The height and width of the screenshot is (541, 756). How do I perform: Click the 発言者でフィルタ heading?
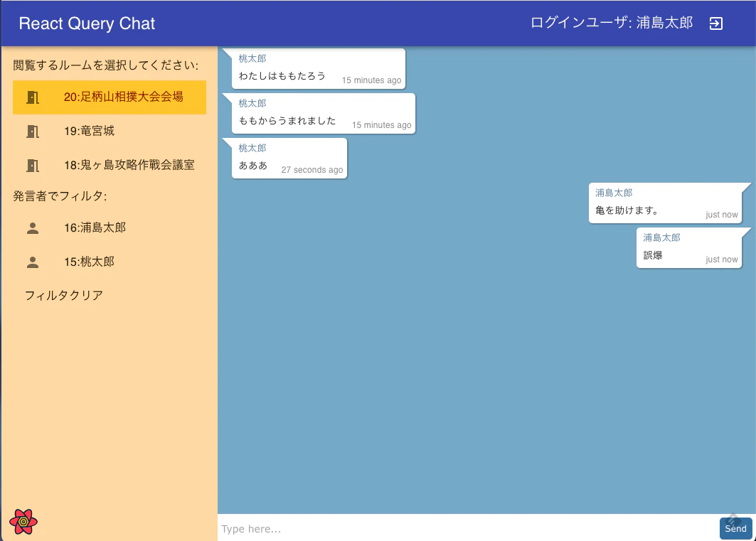[60, 196]
